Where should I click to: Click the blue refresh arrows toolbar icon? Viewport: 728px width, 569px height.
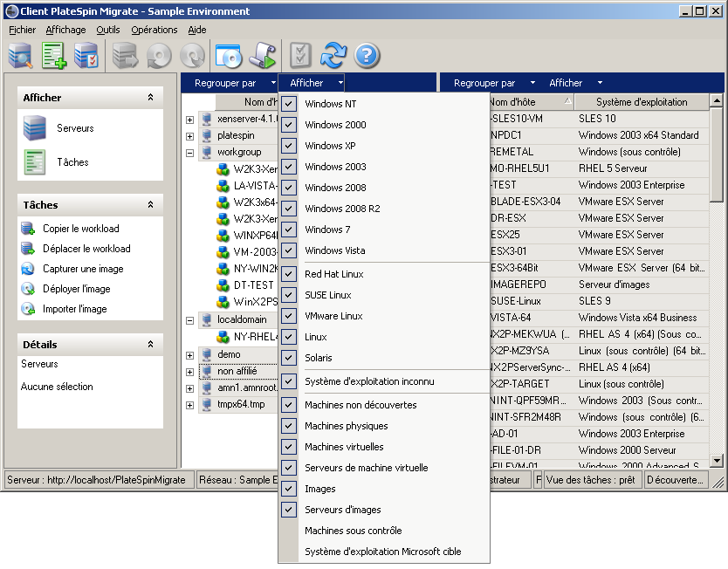(333, 55)
